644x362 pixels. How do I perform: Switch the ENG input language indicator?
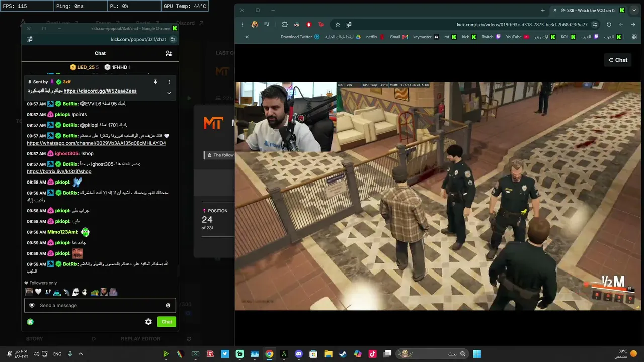(x=57, y=354)
